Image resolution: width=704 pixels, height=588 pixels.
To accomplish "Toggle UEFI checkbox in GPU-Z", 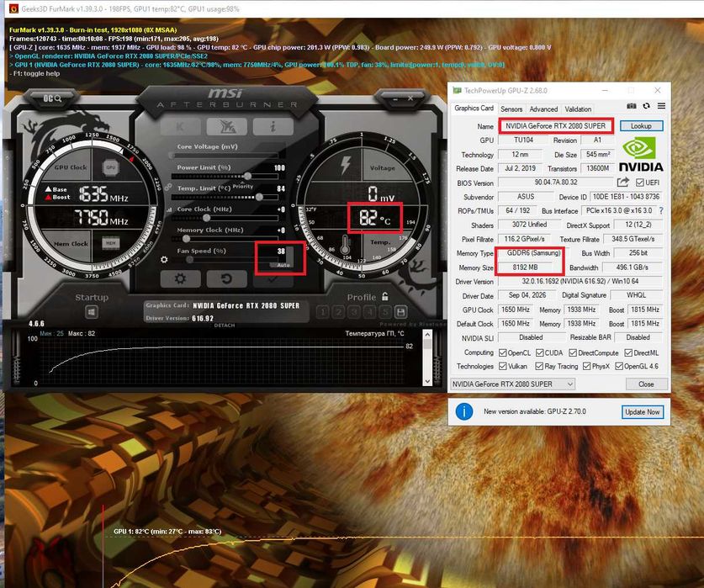I will 640,183.
